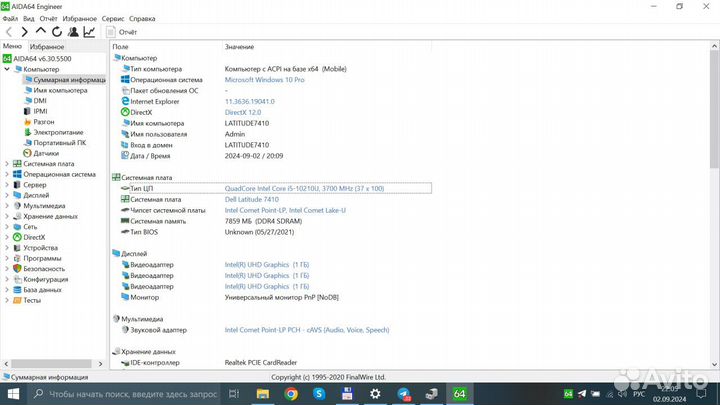Click the Тесты tree icon
Image resolution: width=720 pixels, height=405 pixels.
(17, 300)
